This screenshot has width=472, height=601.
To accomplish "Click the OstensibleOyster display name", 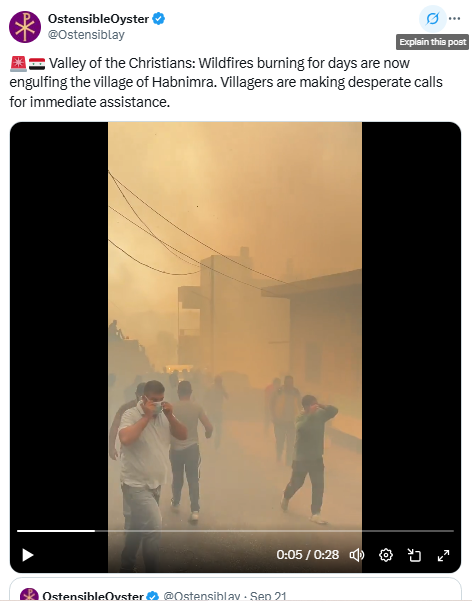I will pyautogui.click(x=98, y=19).
